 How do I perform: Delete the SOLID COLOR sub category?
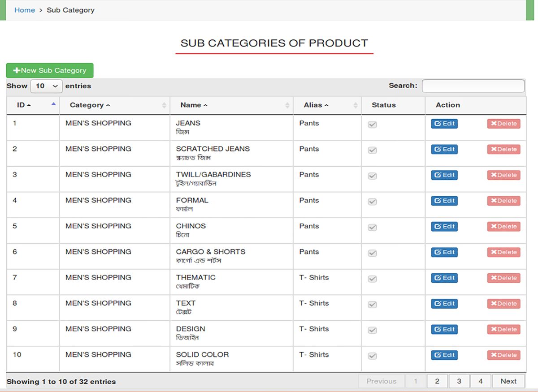click(503, 355)
